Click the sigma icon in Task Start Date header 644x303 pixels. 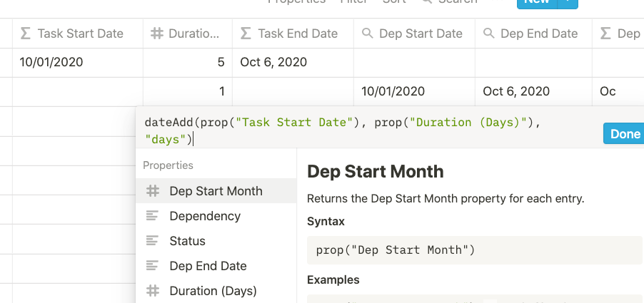tap(26, 34)
